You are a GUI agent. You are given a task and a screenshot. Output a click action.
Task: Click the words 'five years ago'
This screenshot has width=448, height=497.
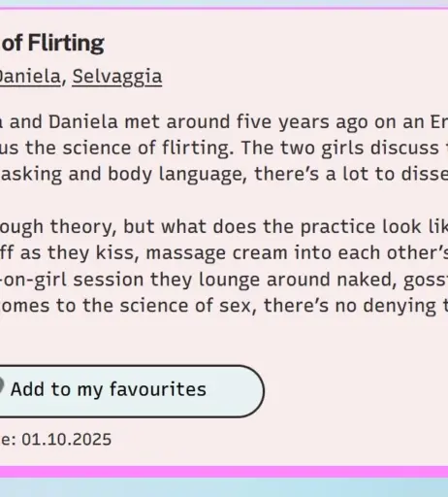coord(302,122)
